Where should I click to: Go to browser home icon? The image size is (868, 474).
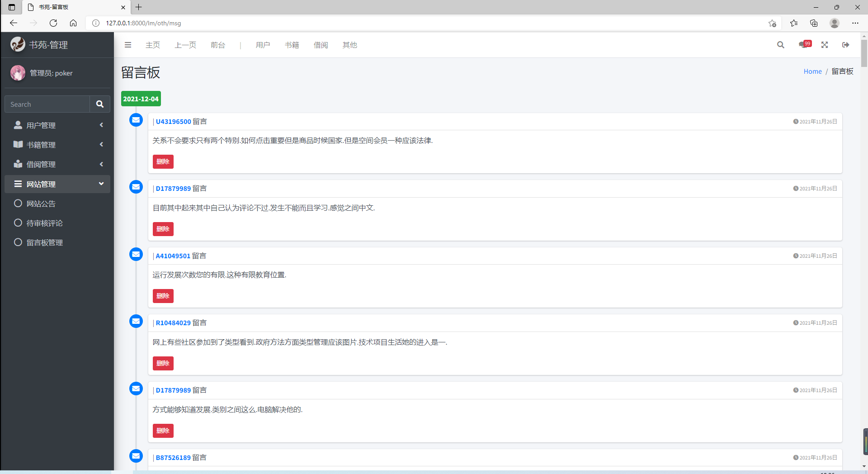click(73, 23)
